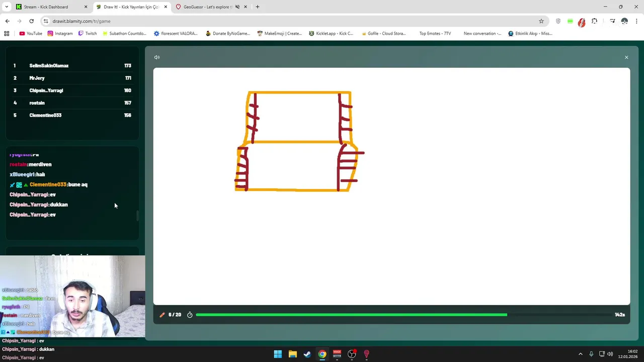
Task: Open the MakeEmoji bookmark
Action: [279, 34]
